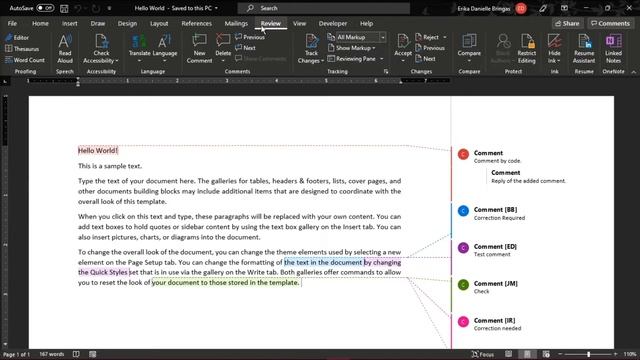Open the Editor proofing tool
The width and height of the screenshot is (640, 360).
(17, 38)
